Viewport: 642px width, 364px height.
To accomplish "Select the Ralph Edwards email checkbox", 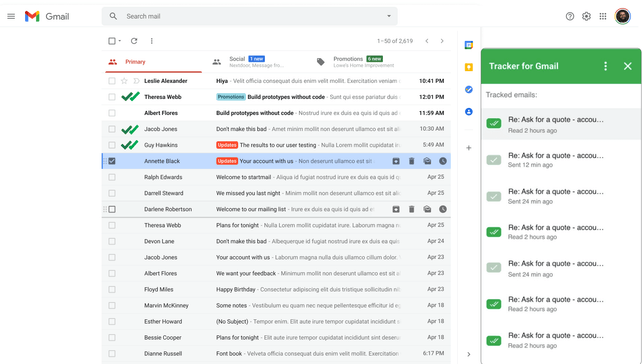I will coord(112,177).
